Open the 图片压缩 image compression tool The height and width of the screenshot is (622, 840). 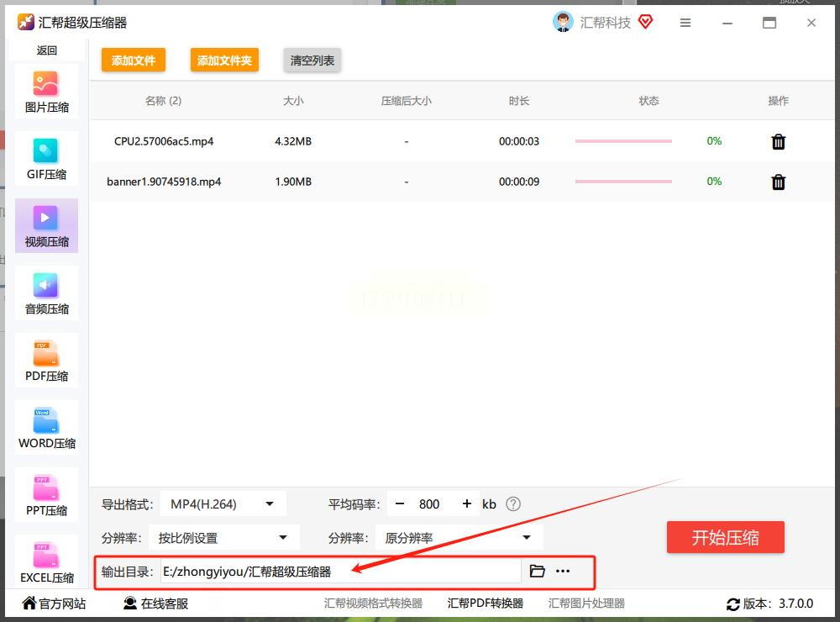pos(46,91)
